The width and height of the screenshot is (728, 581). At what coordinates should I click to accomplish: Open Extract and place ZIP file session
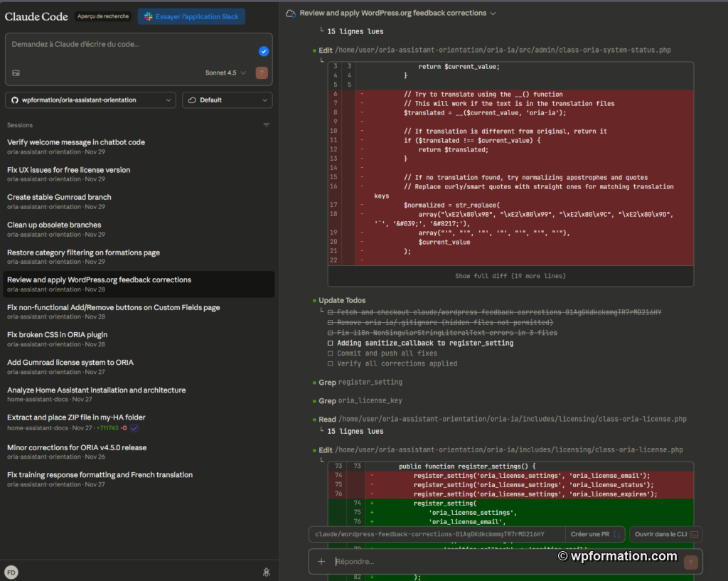tap(139, 422)
